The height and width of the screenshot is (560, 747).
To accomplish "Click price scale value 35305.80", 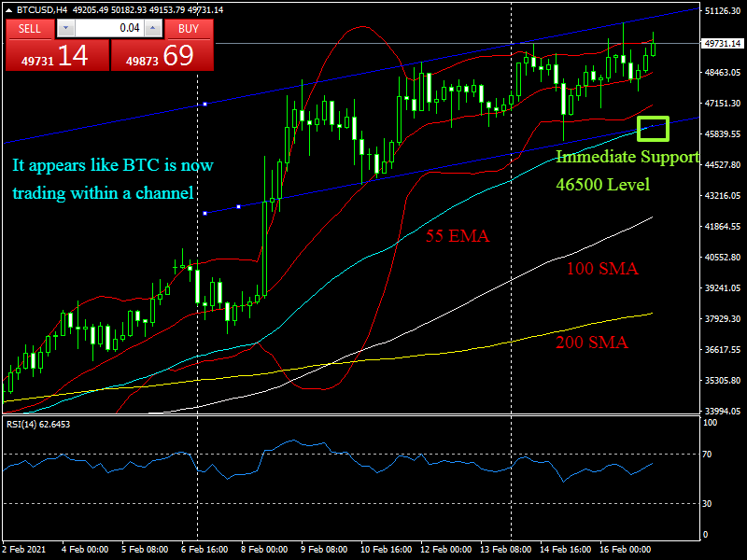I will (x=723, y=381).
